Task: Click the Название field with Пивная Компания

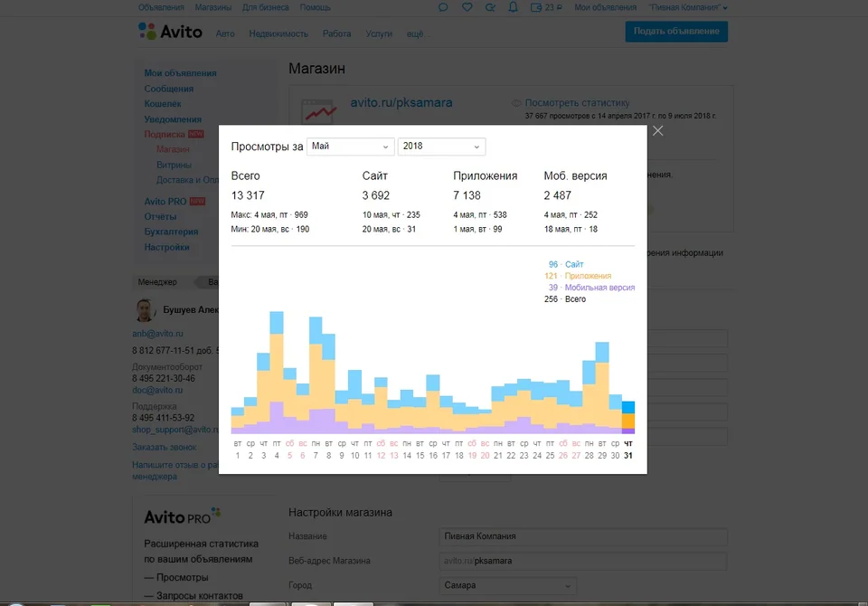Action: click(583, 536)
